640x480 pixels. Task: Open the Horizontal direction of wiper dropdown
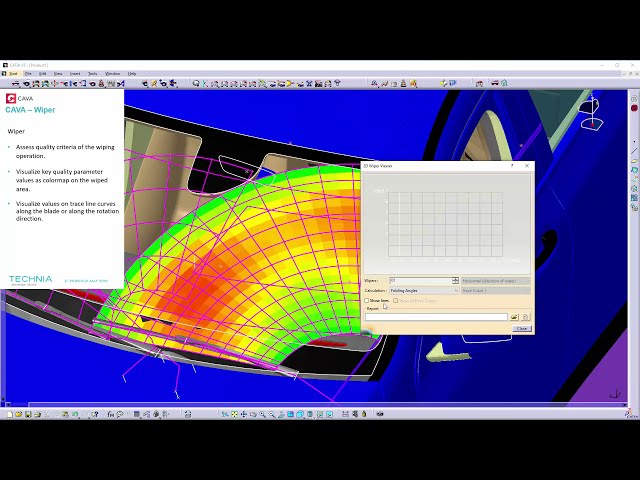(x=496, y=281)
